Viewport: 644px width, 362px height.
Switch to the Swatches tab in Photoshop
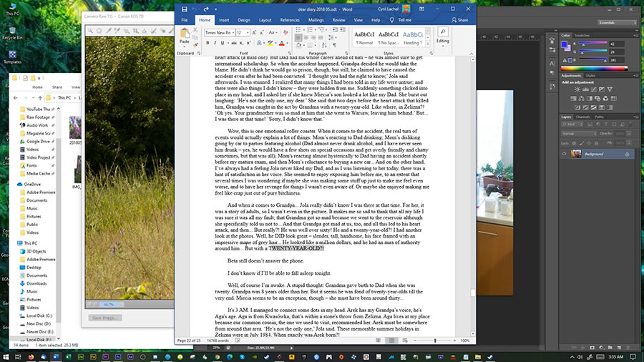pos(582,35)
